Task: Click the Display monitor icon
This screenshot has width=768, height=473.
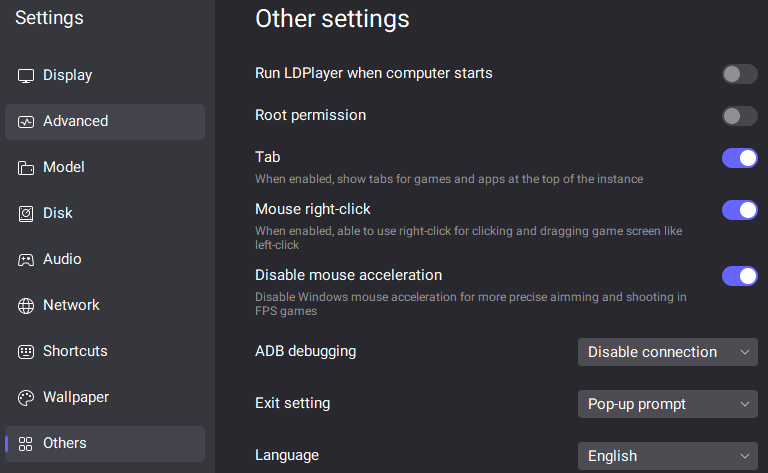Action: (x=26, y=76)
